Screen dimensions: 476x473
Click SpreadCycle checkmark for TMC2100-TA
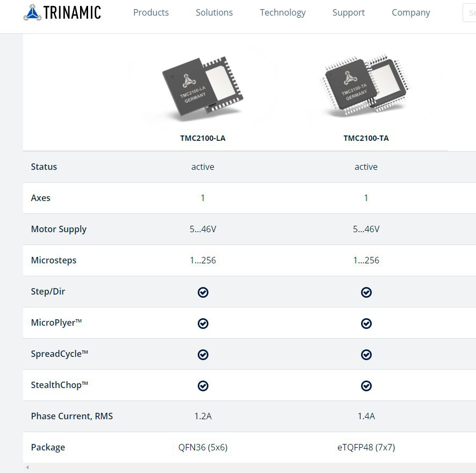[x=366, y=355]
